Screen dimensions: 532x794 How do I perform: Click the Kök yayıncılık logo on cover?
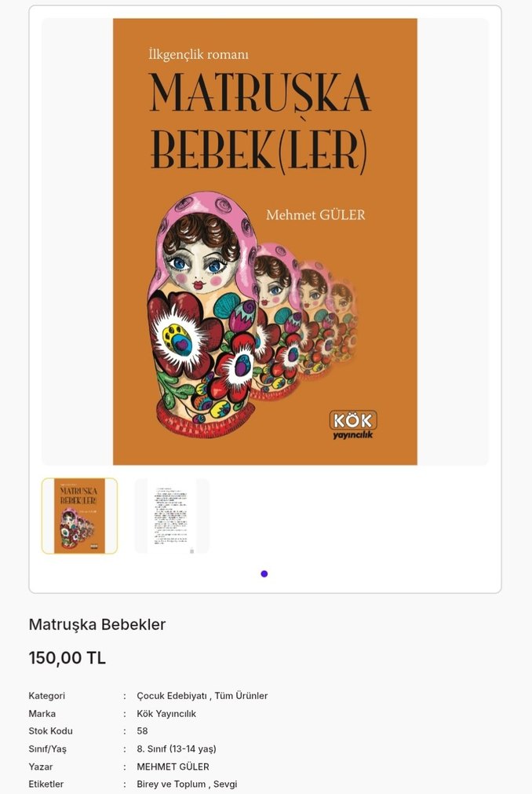pos(353,425)
